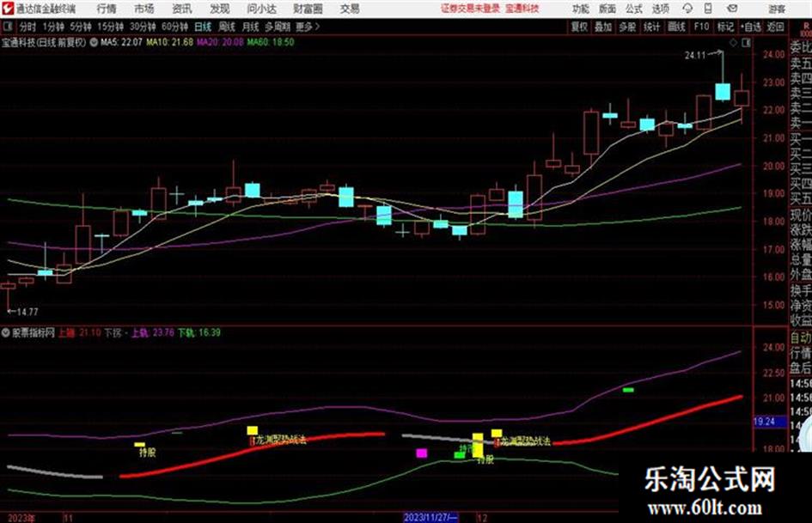Click the MA5: 22.07 indicator value
The image size is (812, 523).
pos(121,42)
